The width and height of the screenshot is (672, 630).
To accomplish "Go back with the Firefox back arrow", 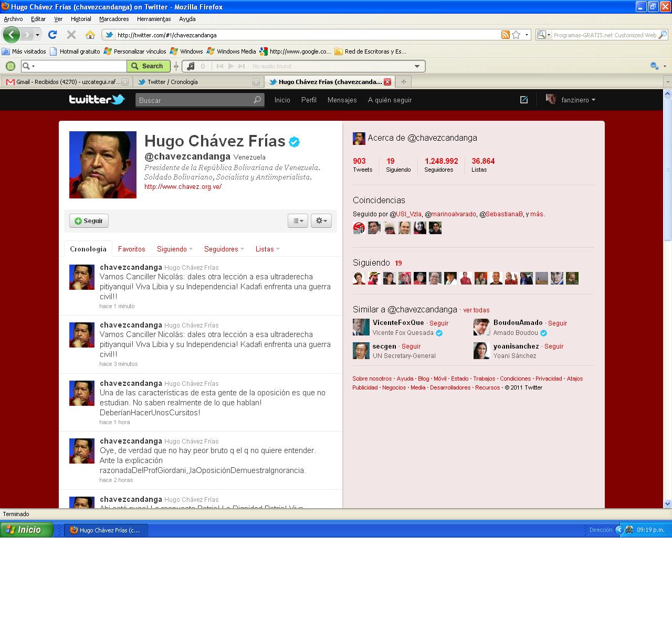I will click(11, 35).
